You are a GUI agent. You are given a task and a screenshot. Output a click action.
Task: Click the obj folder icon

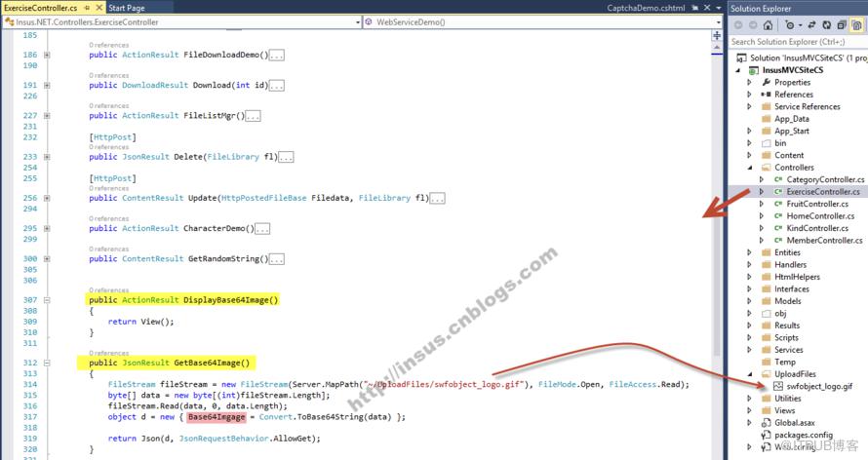[x=767, y=314]
